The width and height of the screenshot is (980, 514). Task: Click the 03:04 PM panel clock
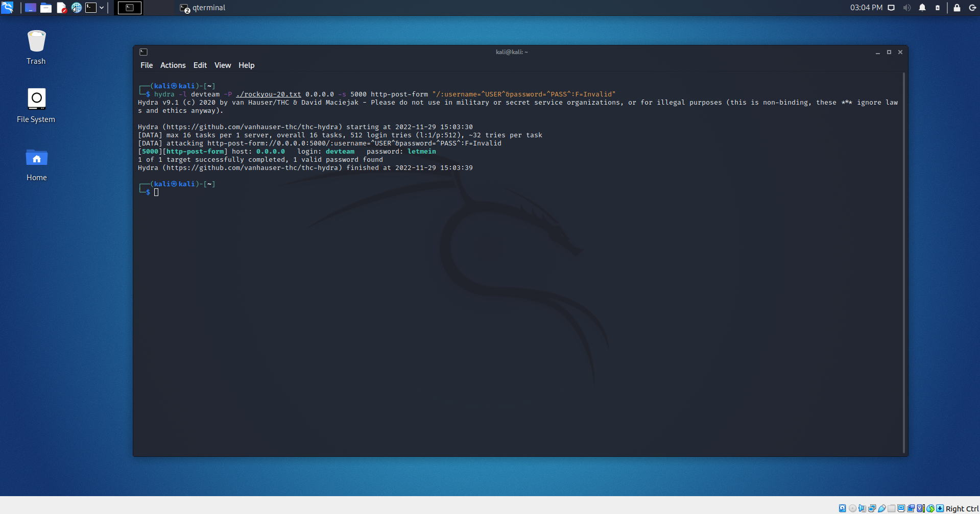click(x=866, y=8)
